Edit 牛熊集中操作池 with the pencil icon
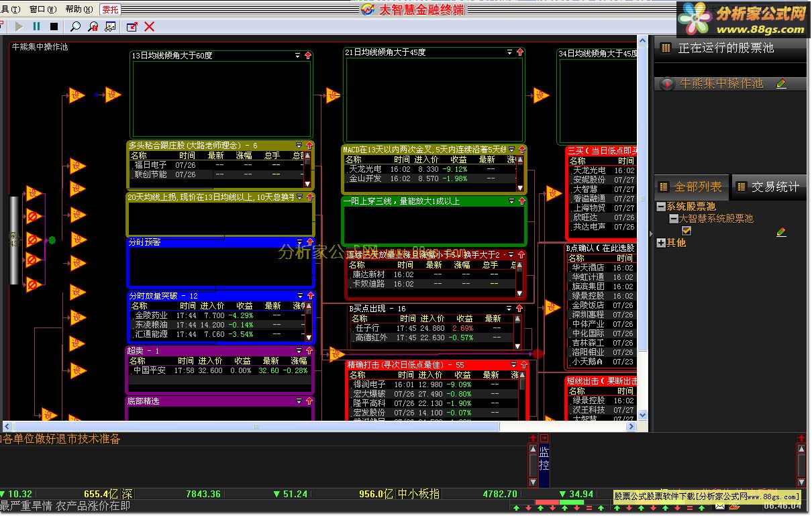812x516 pixels. coord(781,84)
